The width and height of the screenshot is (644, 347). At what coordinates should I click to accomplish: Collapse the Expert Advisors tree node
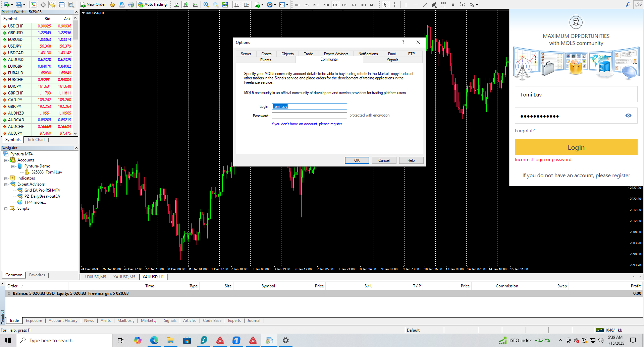pyautogui.click(x=6, y=185)
